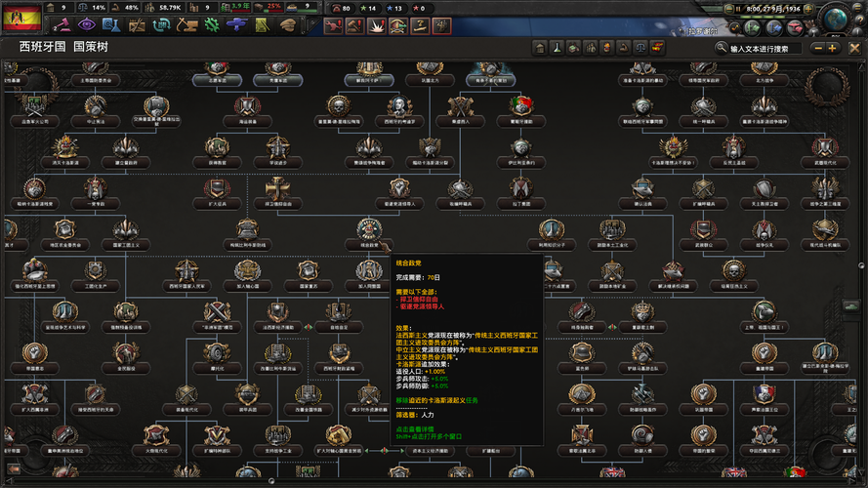The width and height of the screenshot is (868, 488).
Task: Click the date 8:00, 27 9月, 1936
Action: tap(772, 9)
